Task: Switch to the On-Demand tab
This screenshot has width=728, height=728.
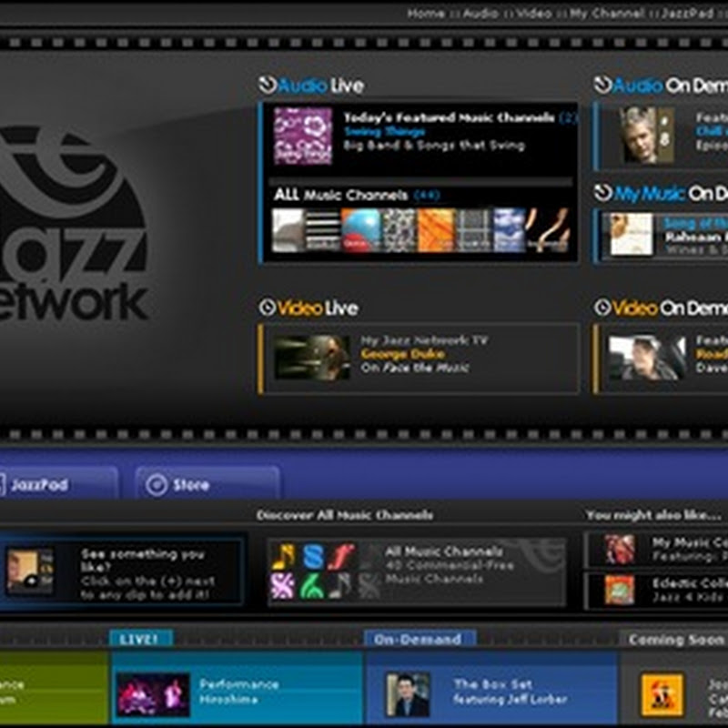Action: click(x=420, y=640)
